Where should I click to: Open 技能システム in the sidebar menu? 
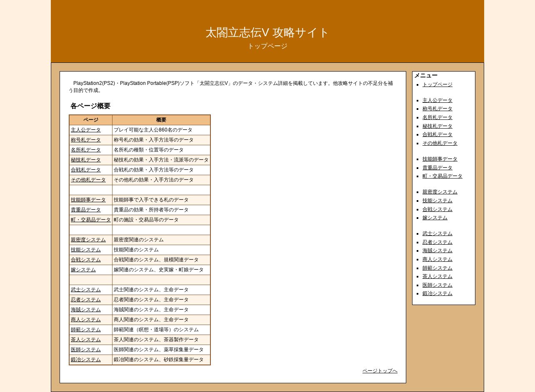[437, 201]
